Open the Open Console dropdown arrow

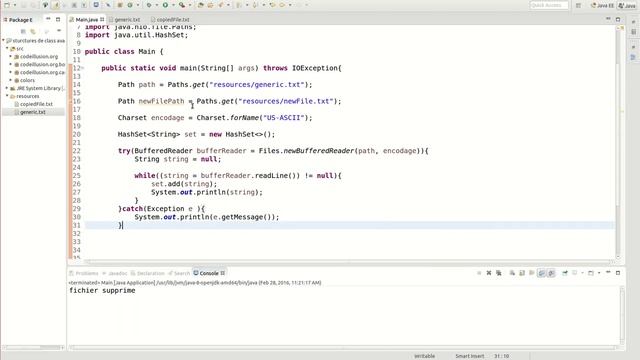pos(599,273)
